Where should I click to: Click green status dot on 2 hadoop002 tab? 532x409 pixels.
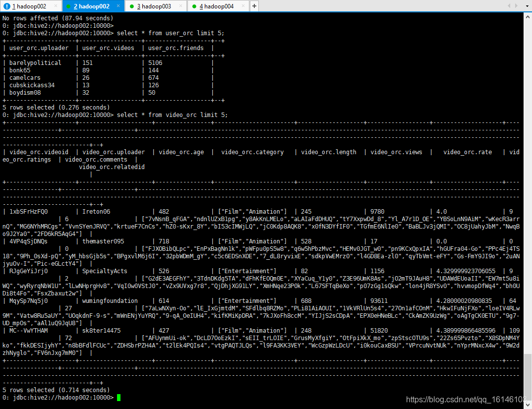click(68, 6)
